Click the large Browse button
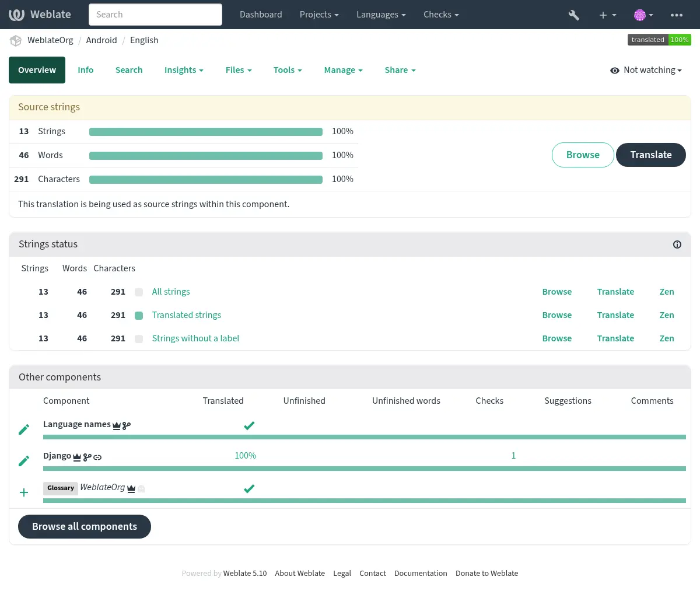Screen dimensions: 700x608 pyautogui.click(x=583, y=155)
